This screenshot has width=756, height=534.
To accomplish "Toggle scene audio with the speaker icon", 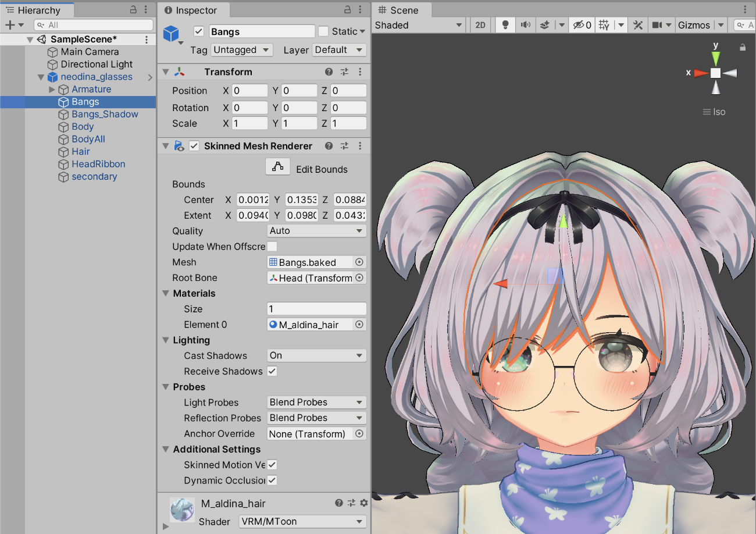I will coord(525,25).
